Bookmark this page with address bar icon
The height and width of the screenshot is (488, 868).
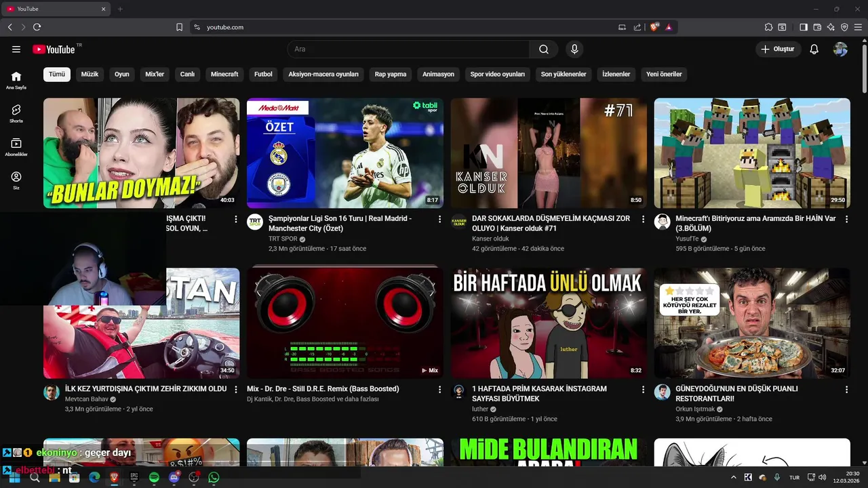(179, 27)
